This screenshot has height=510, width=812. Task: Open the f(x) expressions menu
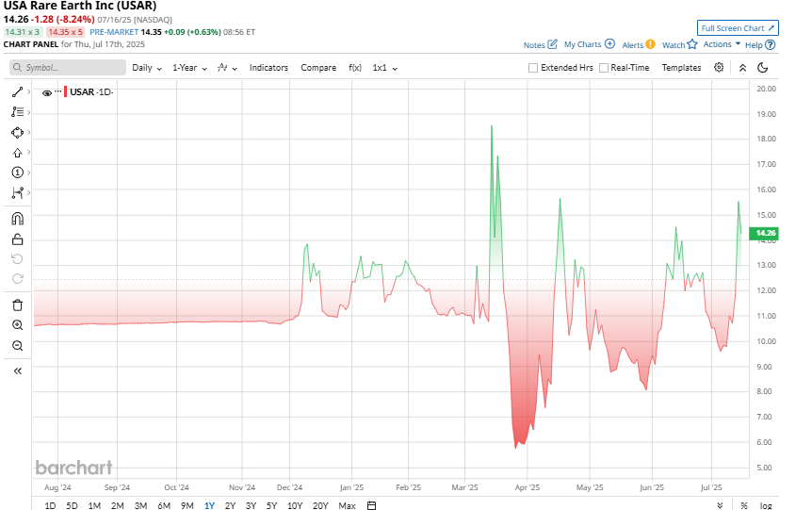(x=355, y=68)
